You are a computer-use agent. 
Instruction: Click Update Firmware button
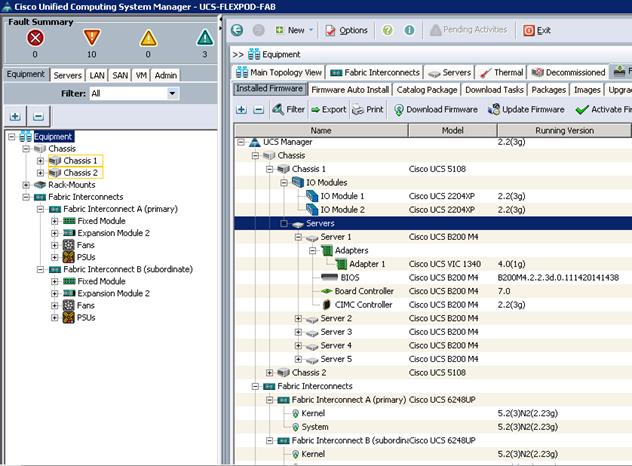point(526,109)
